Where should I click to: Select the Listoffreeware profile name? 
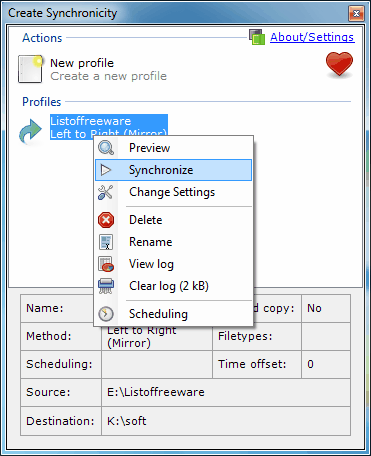[x=91, y=121]
